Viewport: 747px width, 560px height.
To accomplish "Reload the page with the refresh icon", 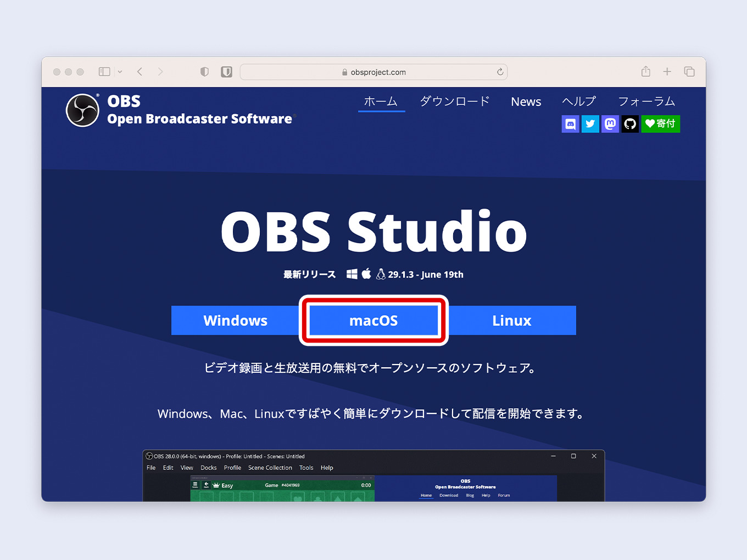I will click(500, 71).
